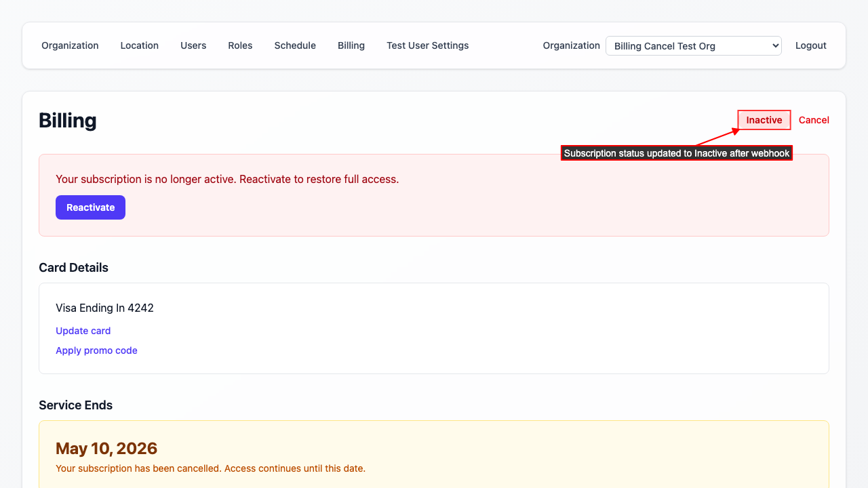Screen dimensions: 868x488
Task: Expand the Billing Cancel Test Org combo box
Action: pyautogui.click(x=693, y=45)
